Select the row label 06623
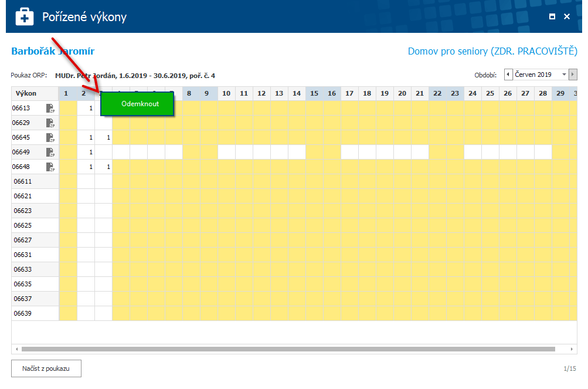This screenshot has height=389, width=588. coord(23,211)
